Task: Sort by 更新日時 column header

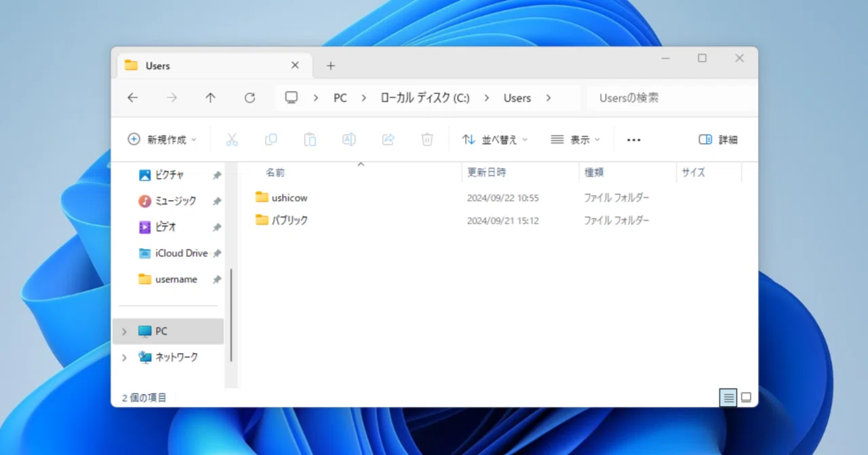Action: click(487, 173)
